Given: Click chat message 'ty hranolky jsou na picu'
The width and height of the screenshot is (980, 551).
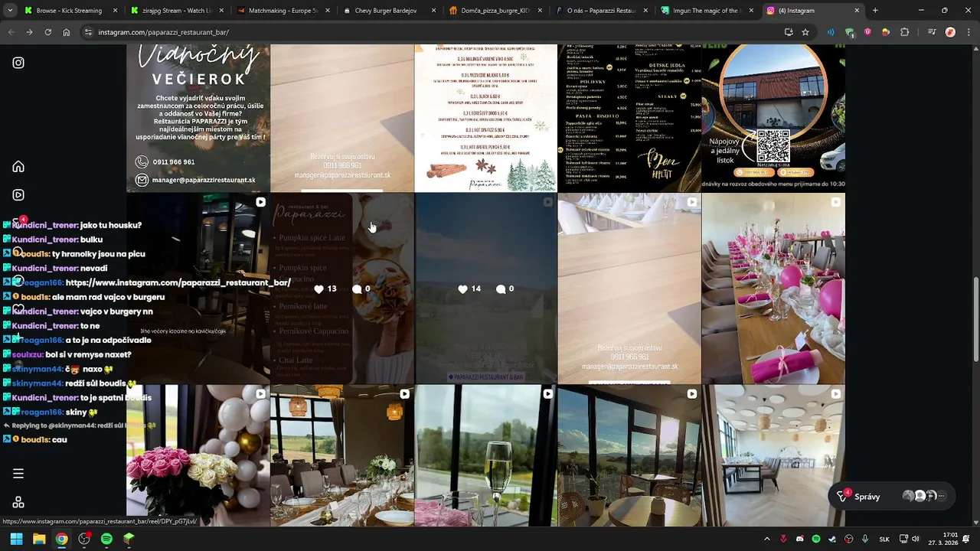Looking at the screenshot, I should [x=99, y=254].
